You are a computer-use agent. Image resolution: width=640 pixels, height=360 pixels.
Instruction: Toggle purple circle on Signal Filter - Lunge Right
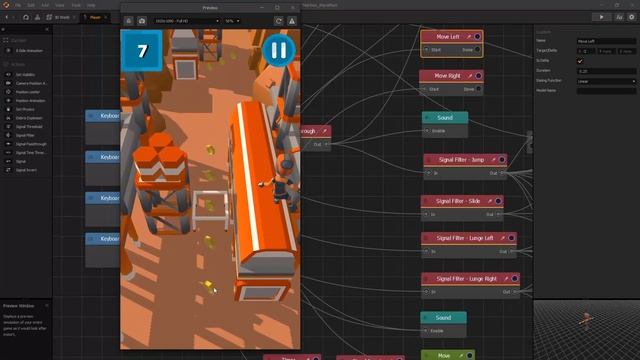514,279
